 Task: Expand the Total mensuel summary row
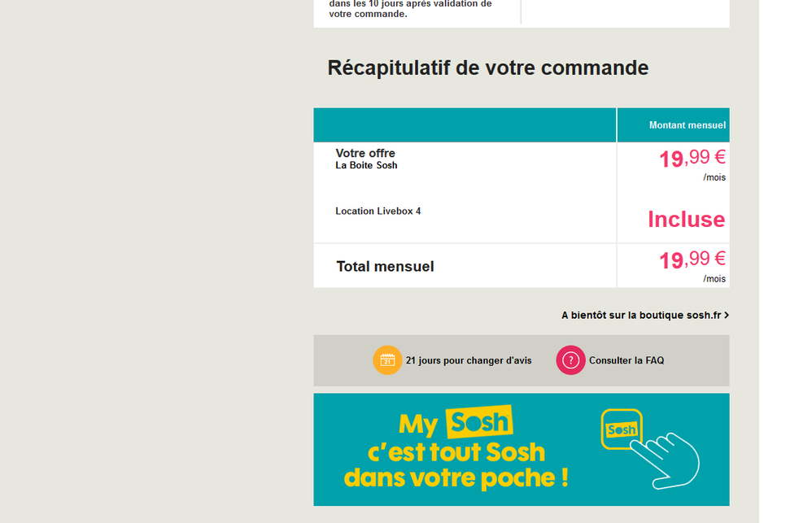[386, 266]
